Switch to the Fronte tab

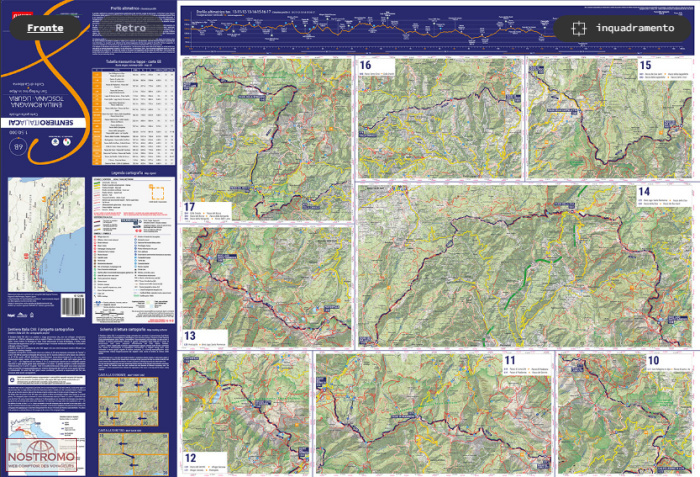pos(45,28)
